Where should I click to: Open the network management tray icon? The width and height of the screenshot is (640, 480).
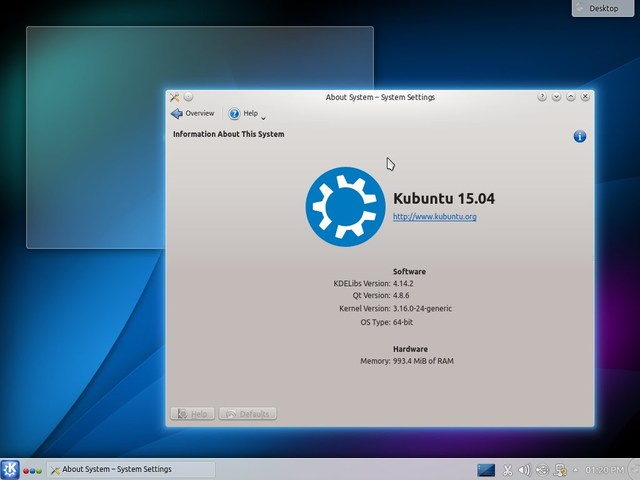click(x=560, y=470)
